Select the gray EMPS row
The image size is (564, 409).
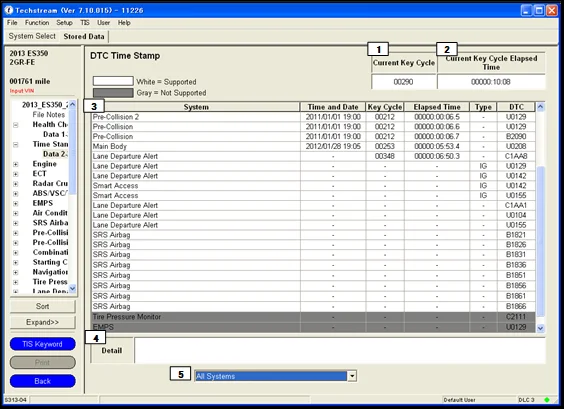coord(313,327)
